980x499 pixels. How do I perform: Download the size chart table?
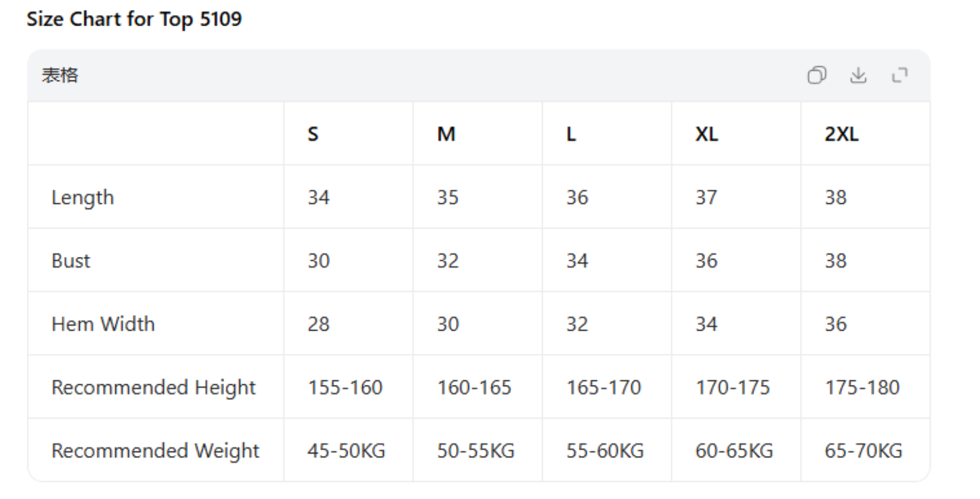pos(858,75)
